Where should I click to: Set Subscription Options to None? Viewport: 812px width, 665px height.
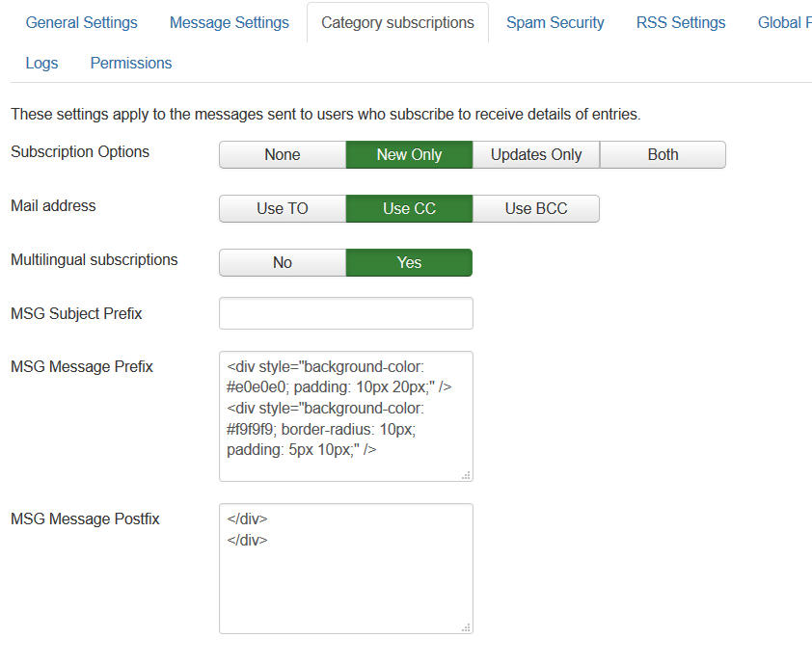[283, 155]
